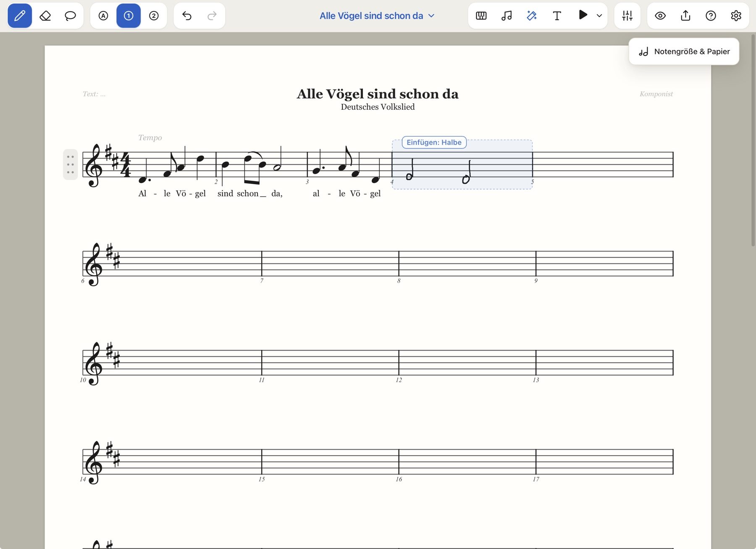Image resolution: width=756 pixels, height=549 pixels.
Task: Select the lyric word 'sind'
Action: [225, 193]
